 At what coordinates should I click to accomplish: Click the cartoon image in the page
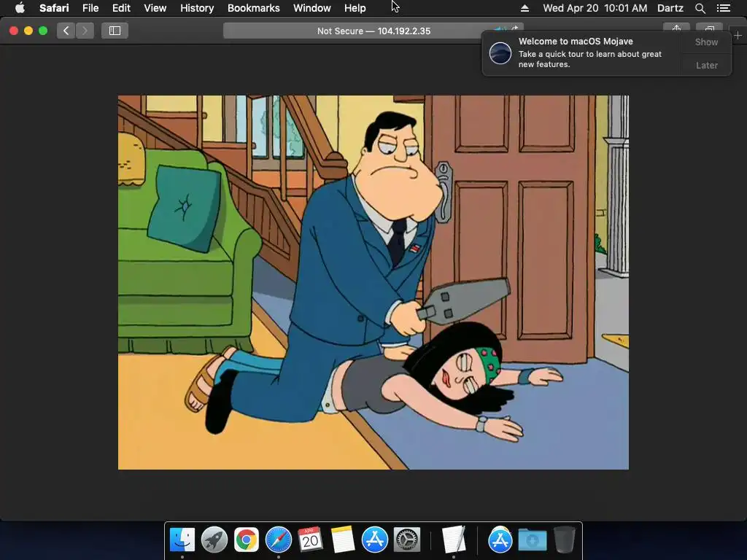tap(373, 282)
